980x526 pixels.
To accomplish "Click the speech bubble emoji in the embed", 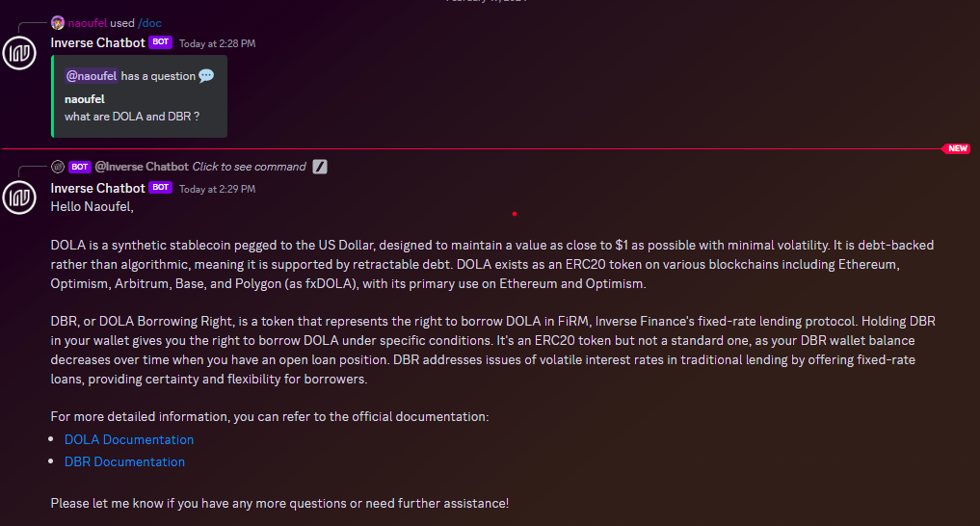I will [x=206, y=75].
